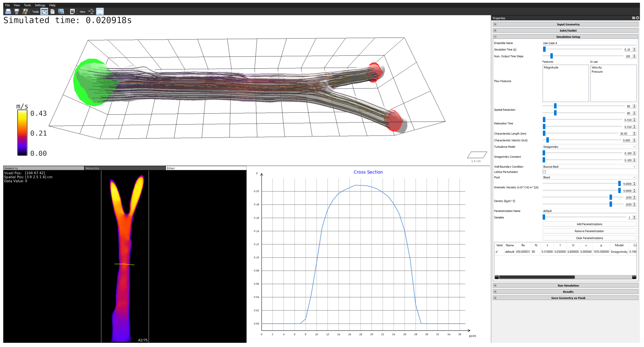The image size is (644, 347).
Task: Enable the Lattice Perturbation checkbox
Action: 544,172
